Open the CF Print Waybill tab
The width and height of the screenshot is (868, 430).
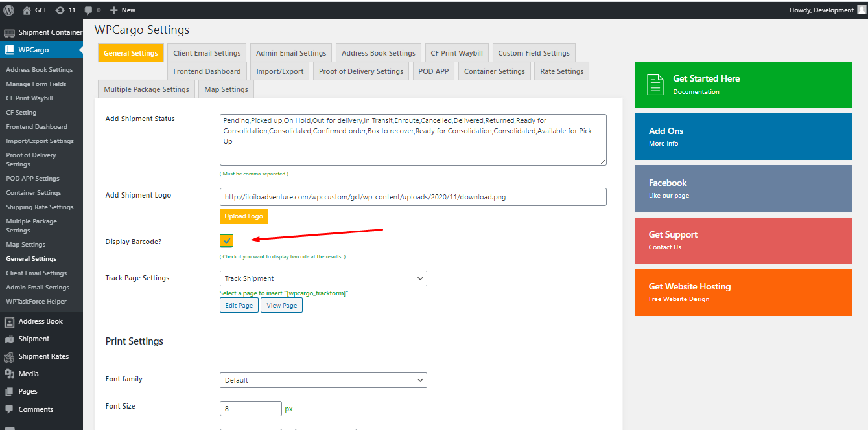457,53
